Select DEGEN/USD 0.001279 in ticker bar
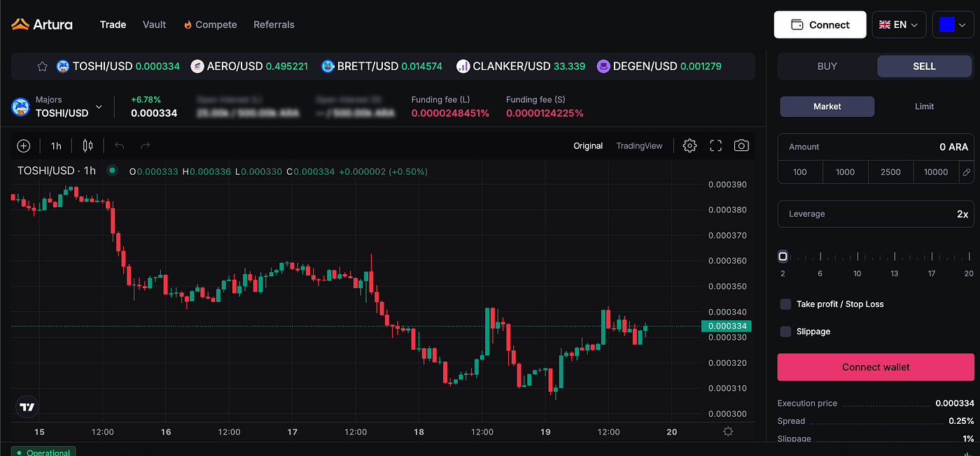This screenshot has height=456, width=980. click(x=659, y=66)
